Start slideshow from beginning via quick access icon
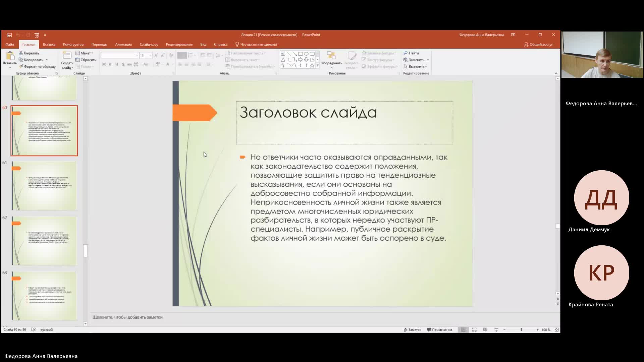This screenshot has height=362, width=644. click(37, 35)
